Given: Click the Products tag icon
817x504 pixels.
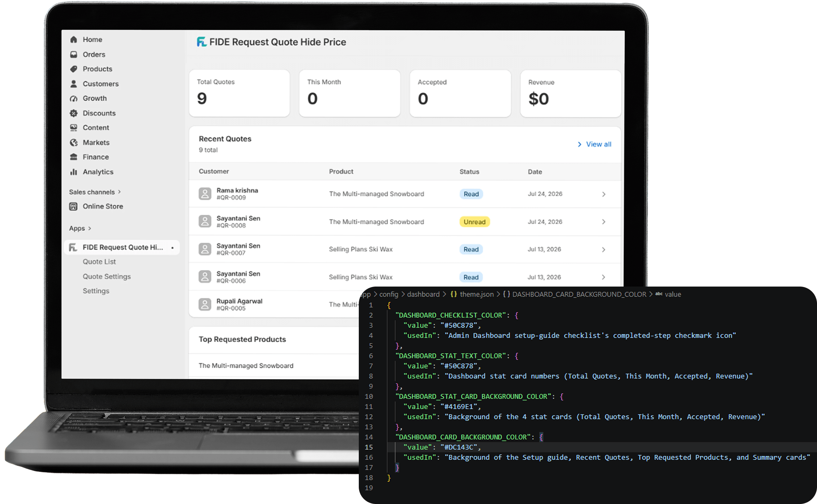Looking at the screenshot, I should coord(73,69).
